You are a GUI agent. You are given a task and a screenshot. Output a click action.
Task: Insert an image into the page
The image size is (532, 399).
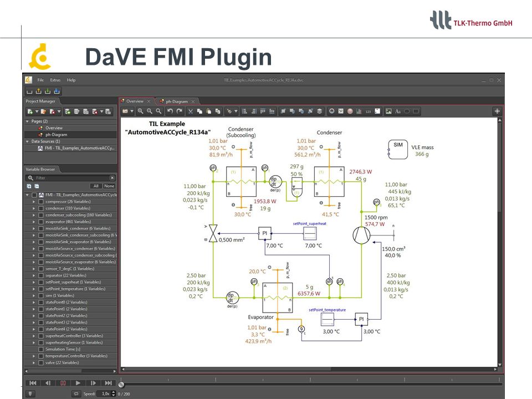click(x=388, y=111)
